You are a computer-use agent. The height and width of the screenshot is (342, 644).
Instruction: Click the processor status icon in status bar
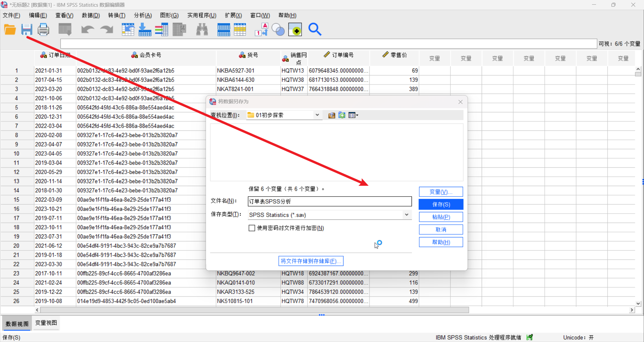click(530, 337)
